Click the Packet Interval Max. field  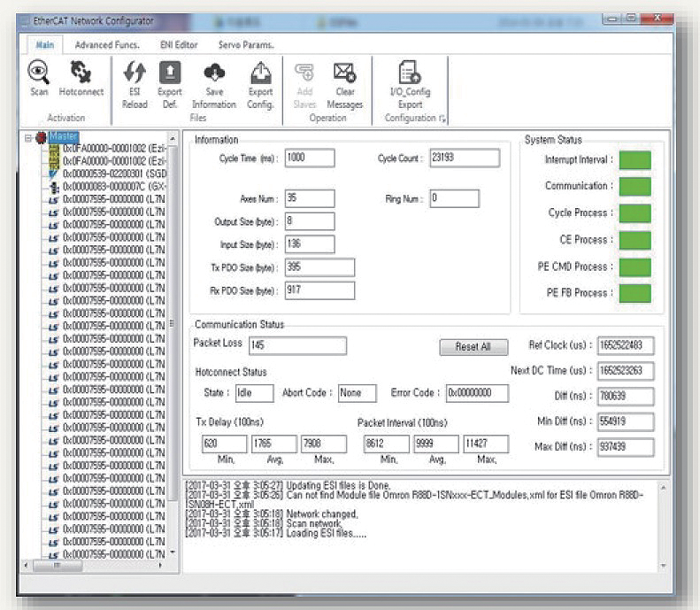[x=486, y=444]
